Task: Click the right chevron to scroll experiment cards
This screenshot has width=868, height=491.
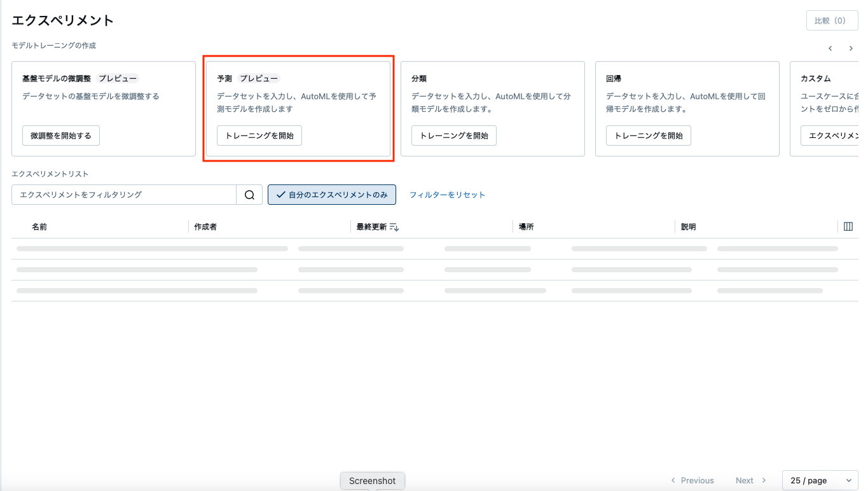Action: click(x=851, y=48)
